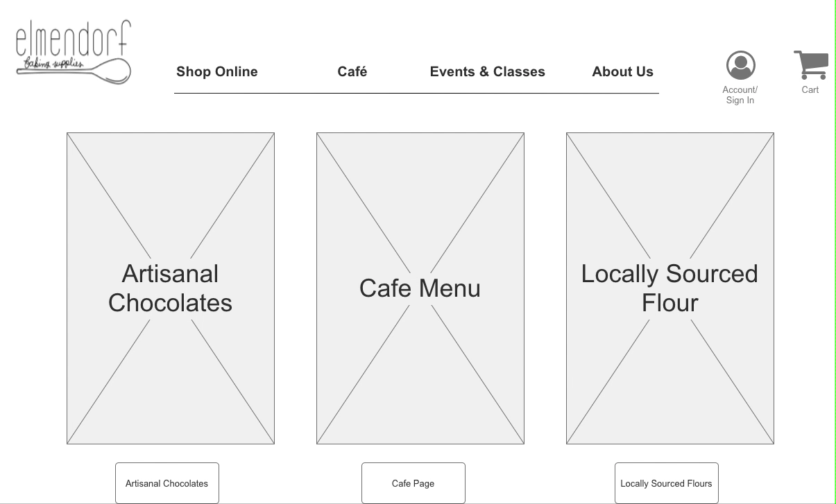Click the elmendorf wordmark in the logo
Screen dimensions: 836x504
coord(73,39)
